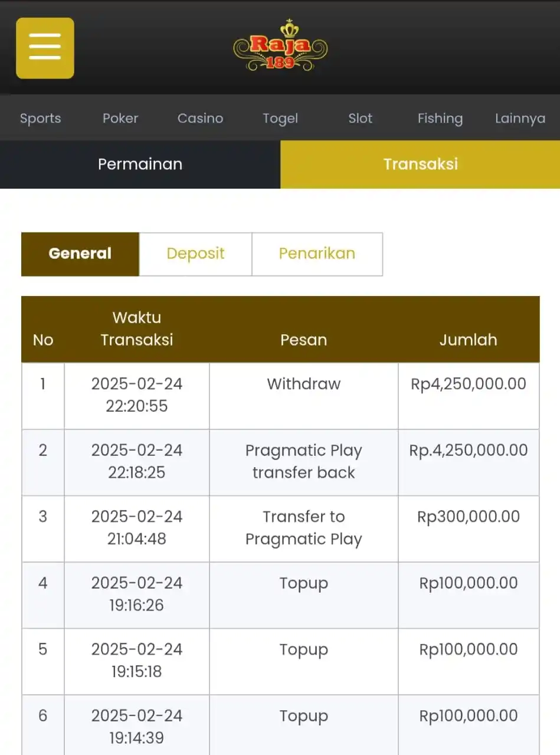Select the Transaksi tab

pos(420,164)
